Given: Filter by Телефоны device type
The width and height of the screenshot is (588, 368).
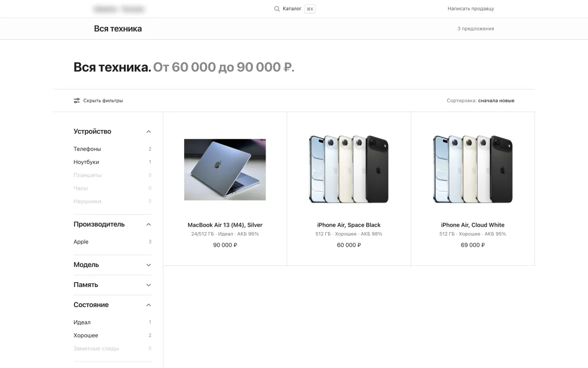Looking at the screenshot, I should point(112,149).
